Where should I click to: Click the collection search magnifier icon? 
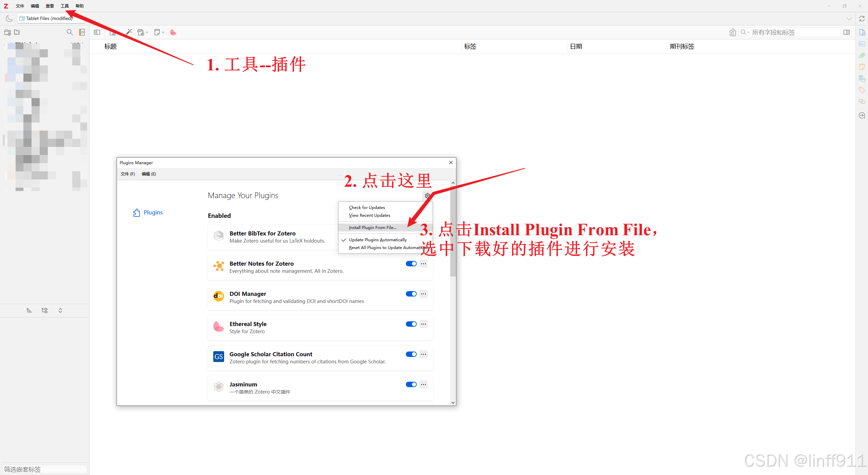coord(70,32)
